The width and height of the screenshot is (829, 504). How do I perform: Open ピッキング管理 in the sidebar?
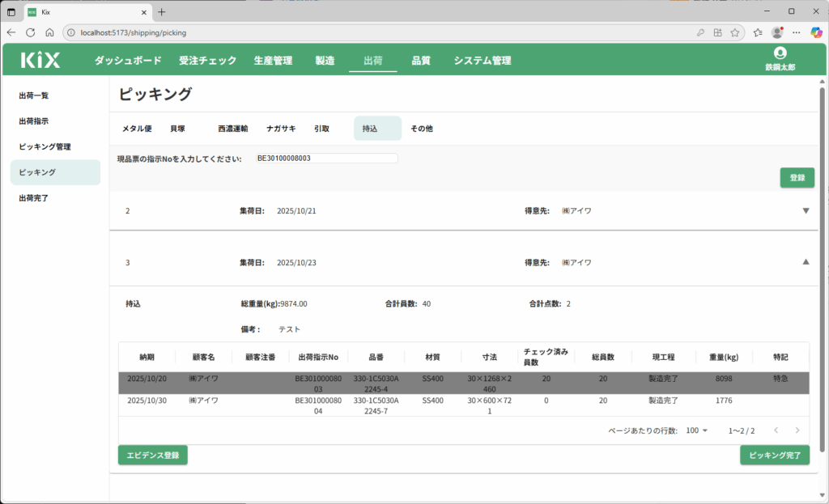[x=45, y=146]
